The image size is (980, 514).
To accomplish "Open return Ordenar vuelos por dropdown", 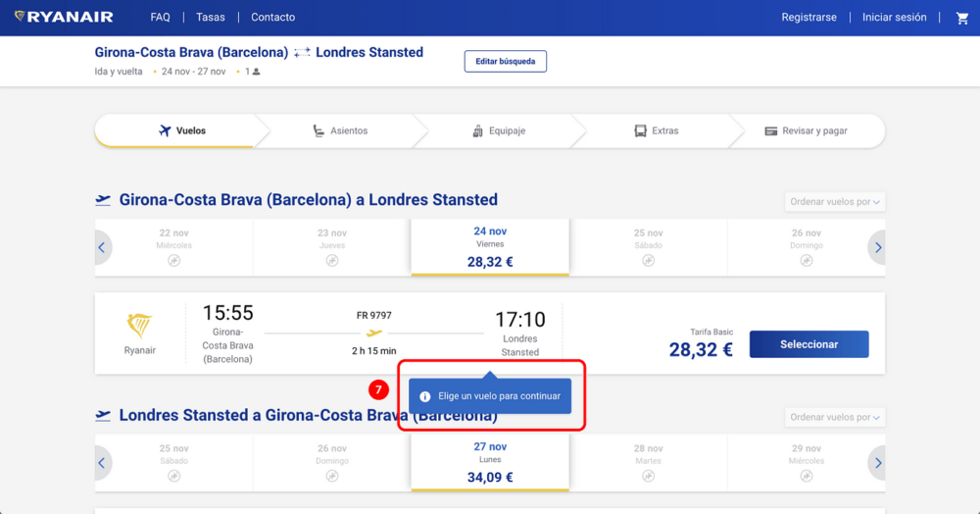I will click(x=834, y=417).
